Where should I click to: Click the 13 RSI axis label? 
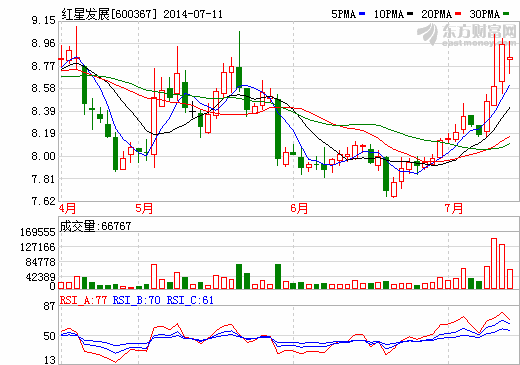[50, 360]
